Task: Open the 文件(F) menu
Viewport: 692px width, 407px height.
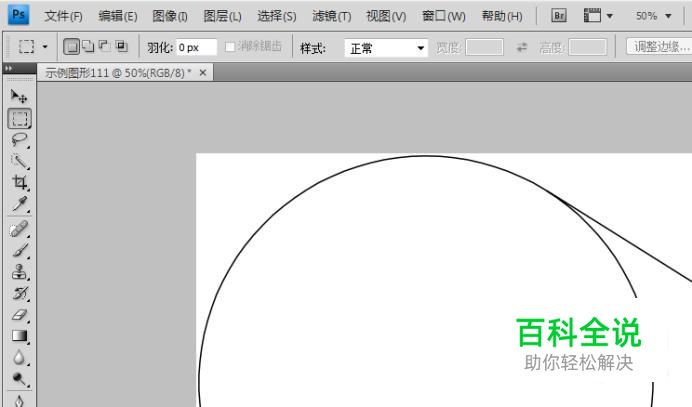Action: click(64, 16)
